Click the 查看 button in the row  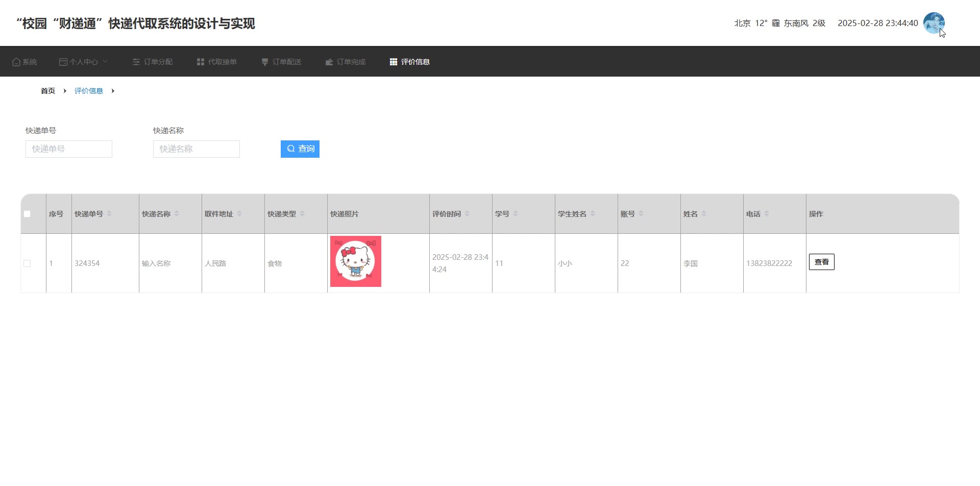[x=821, y=262]
